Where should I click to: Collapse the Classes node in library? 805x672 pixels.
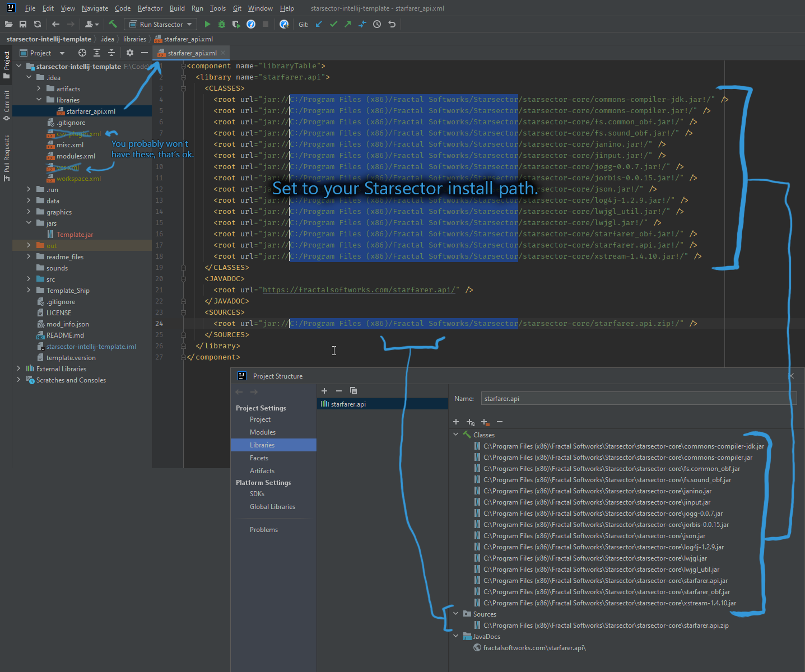tap(456, 435)
